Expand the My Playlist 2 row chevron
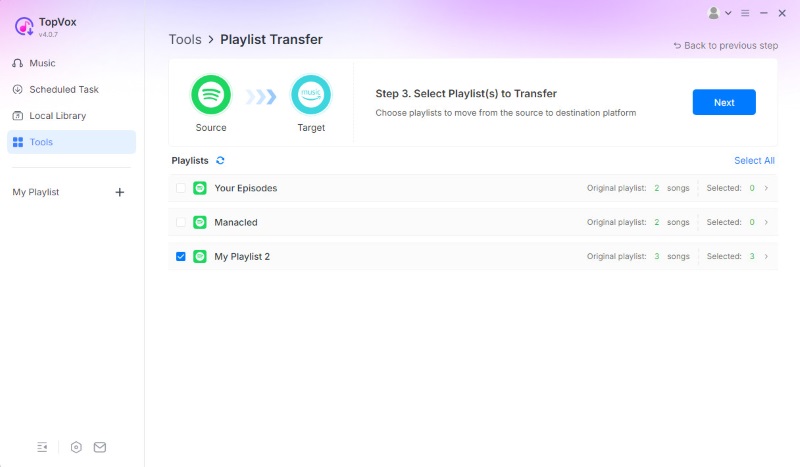The image size is (800, 467). (766, 256)
